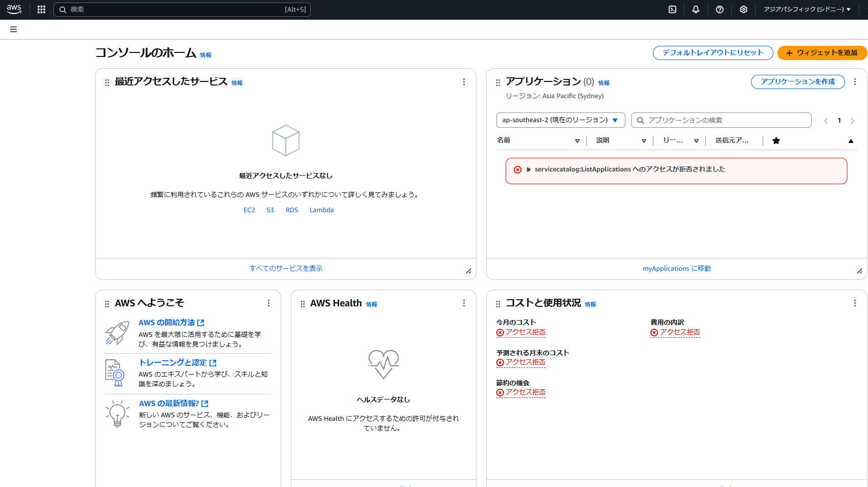Click the アプリケーションの検索 field
Viewport: 868px width, 487px height.
(x=721, y=120)
